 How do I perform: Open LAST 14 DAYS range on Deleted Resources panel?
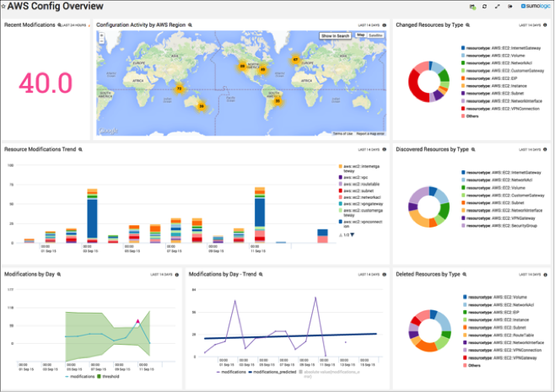[530, 275]
